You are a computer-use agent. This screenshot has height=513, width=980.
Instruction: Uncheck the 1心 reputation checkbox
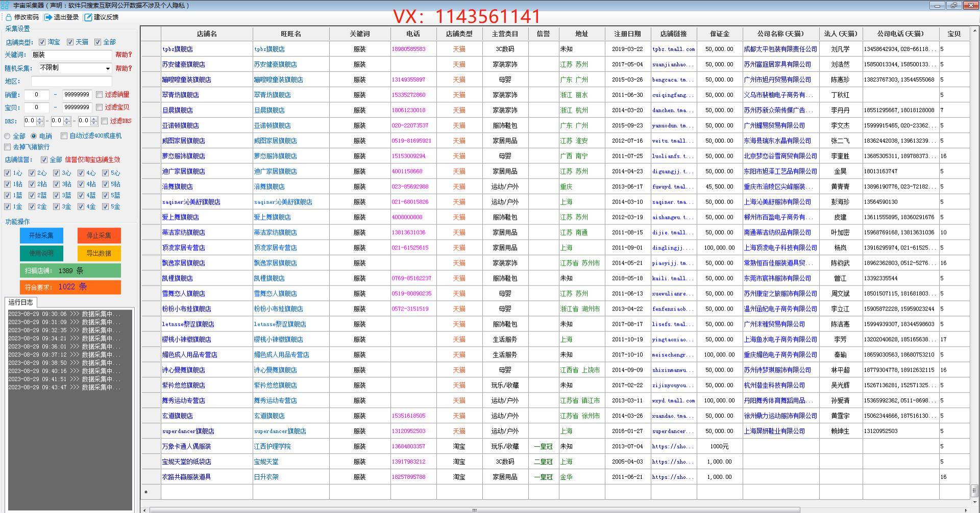pos(8,173)
